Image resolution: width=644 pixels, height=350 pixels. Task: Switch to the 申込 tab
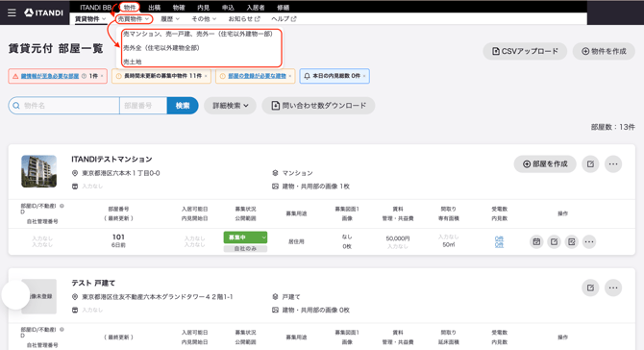click(x=228, y=8)
